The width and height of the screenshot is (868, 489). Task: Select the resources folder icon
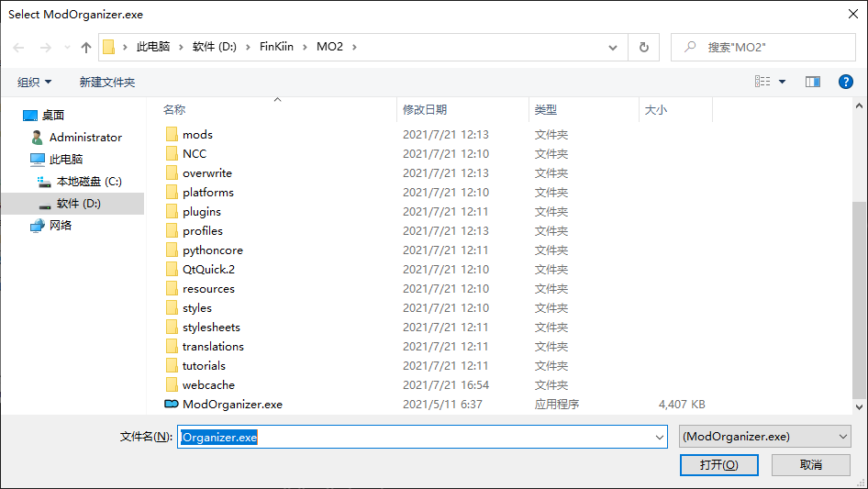click(172, 288)
